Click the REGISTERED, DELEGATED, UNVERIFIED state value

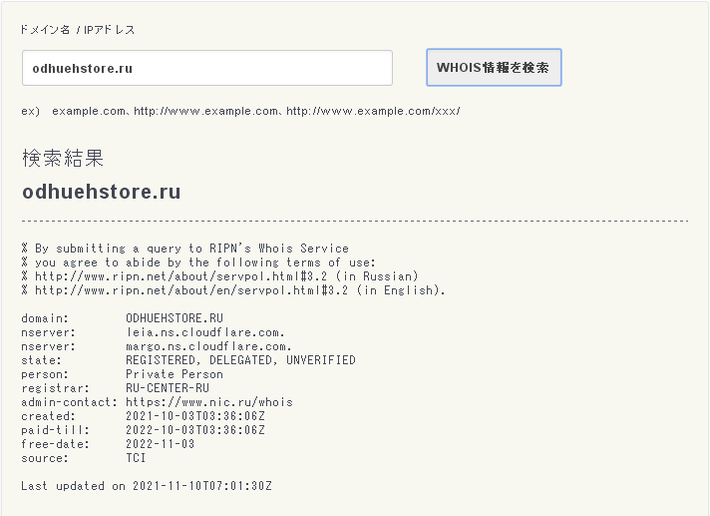point(240,360)
